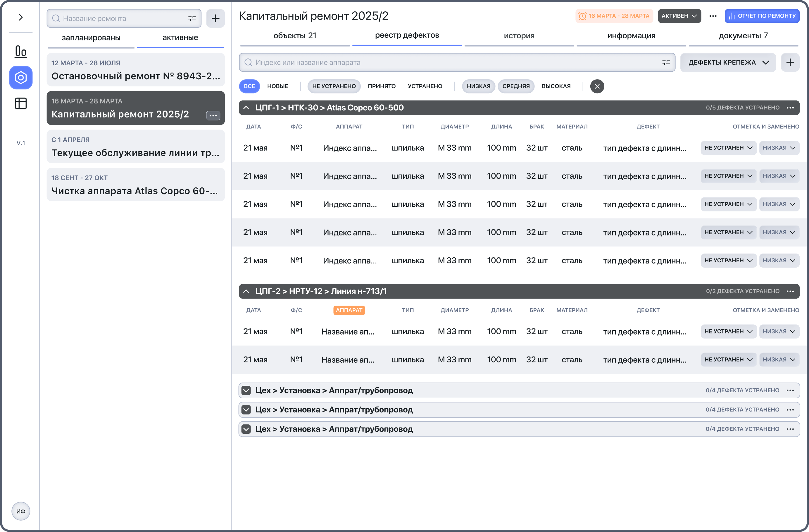Collapse the ЦПГ-1 > НТК-30 group

[x=246, y=108]
